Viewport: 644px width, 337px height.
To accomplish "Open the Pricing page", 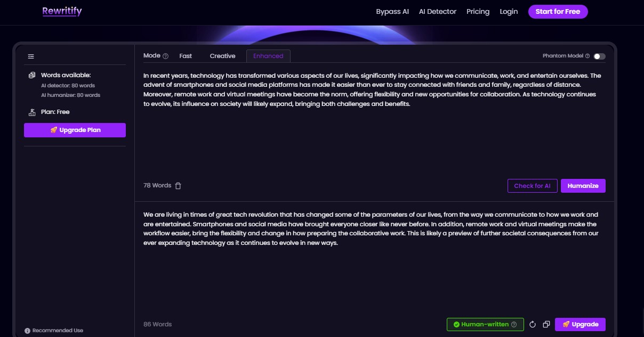I will click(x=478, y=12).
